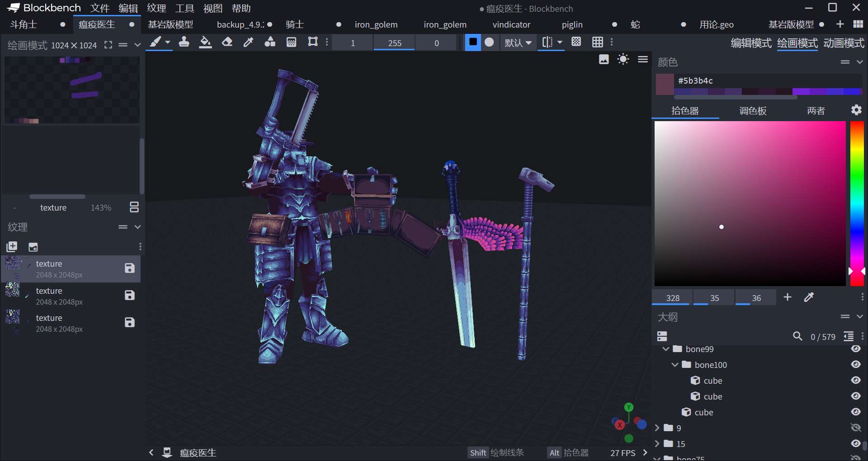Toggle the pixel grid display
The height and width of the screenshot is (461, 868).
[576, 42]
